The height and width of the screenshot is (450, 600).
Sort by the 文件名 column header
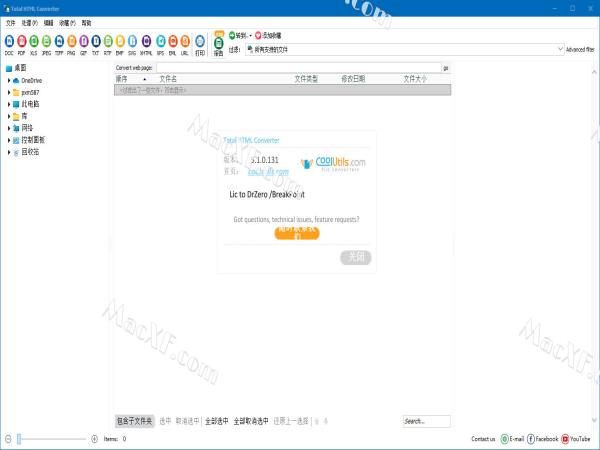168,79
